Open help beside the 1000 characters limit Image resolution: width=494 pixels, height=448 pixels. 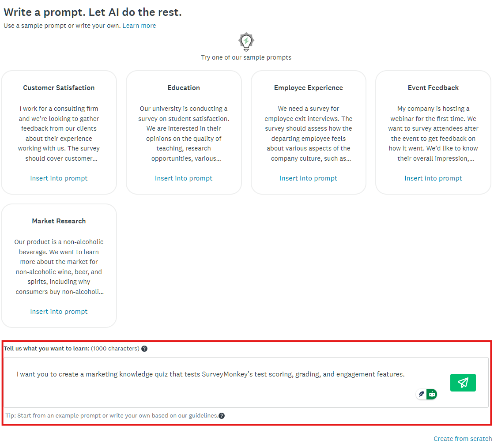[x=144, y=348]
